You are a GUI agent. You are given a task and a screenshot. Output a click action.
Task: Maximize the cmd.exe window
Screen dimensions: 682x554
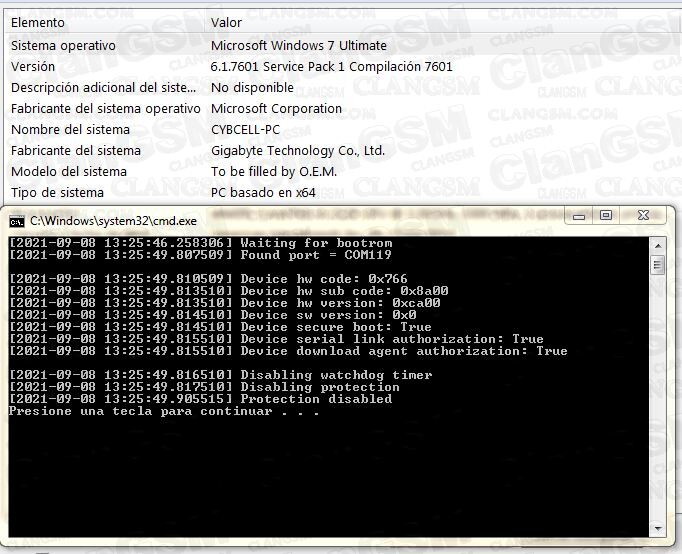[605, 215]
